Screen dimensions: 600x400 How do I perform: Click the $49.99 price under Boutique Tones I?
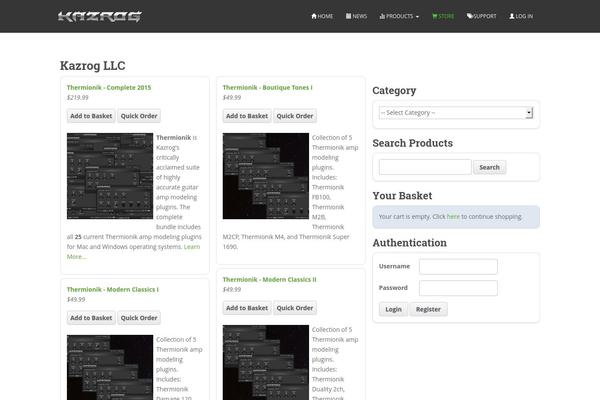point(232,98)
